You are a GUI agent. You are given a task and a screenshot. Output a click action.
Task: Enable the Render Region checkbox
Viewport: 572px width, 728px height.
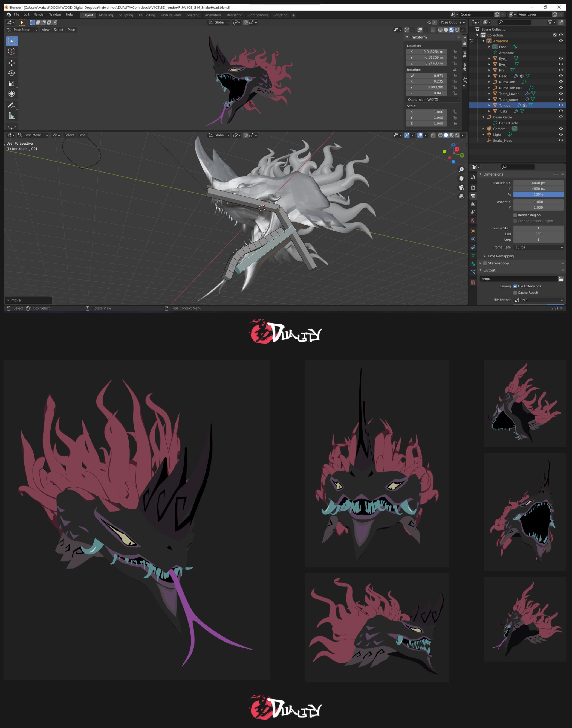515,215
